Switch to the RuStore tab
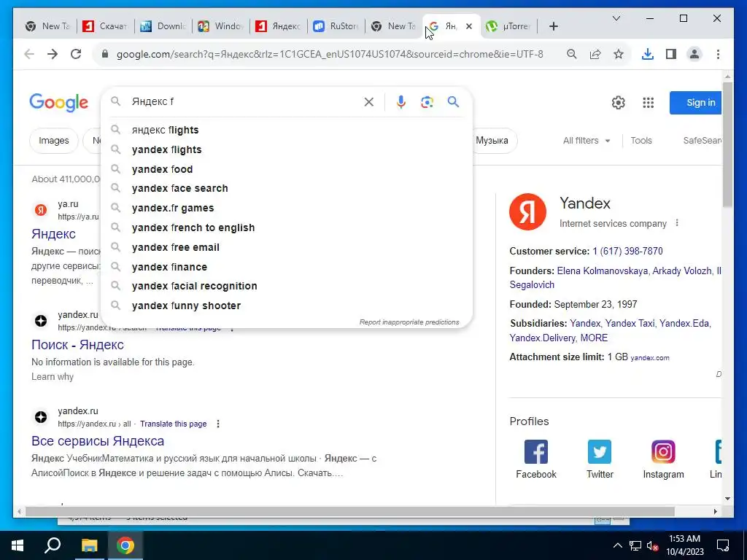 tap(336, 26)
